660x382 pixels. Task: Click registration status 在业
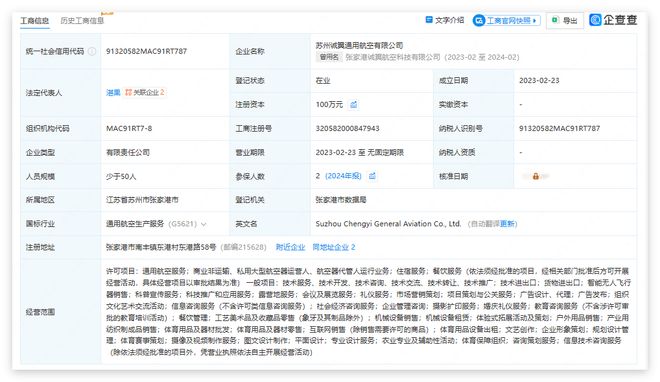[x=323, y=80]
